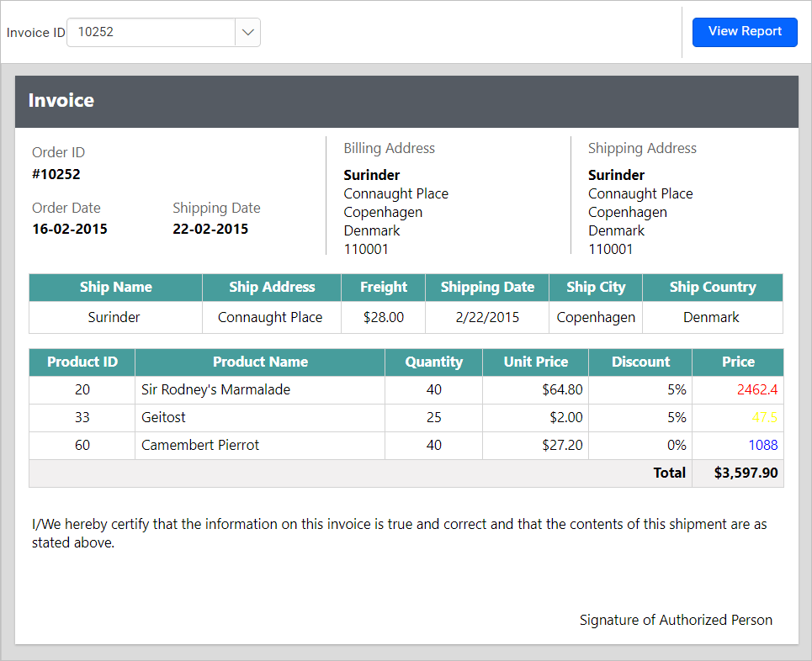Select the Unit Price column header

tap(535, 362)
